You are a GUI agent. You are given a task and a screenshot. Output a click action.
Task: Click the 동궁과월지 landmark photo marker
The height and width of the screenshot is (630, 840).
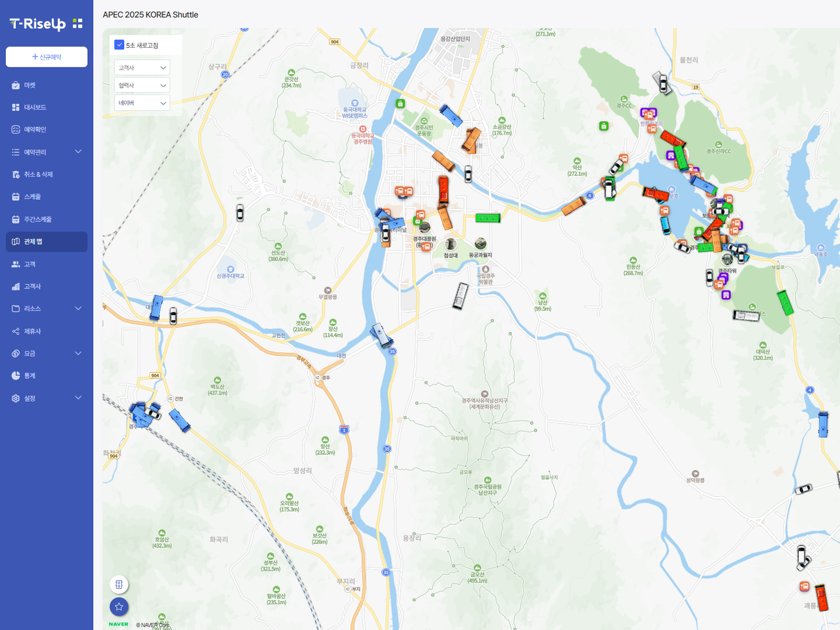(480, 243)
